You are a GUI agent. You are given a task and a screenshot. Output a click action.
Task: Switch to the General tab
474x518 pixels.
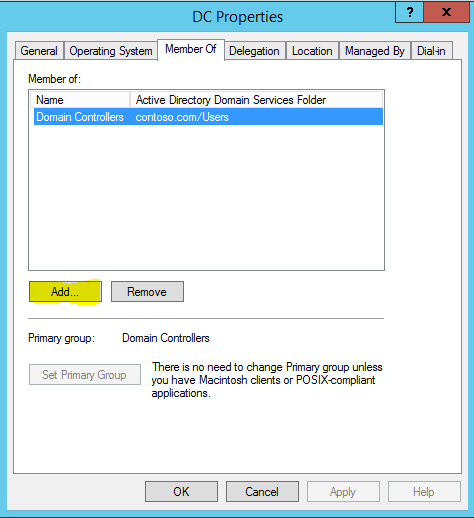[x=39, y=51]
